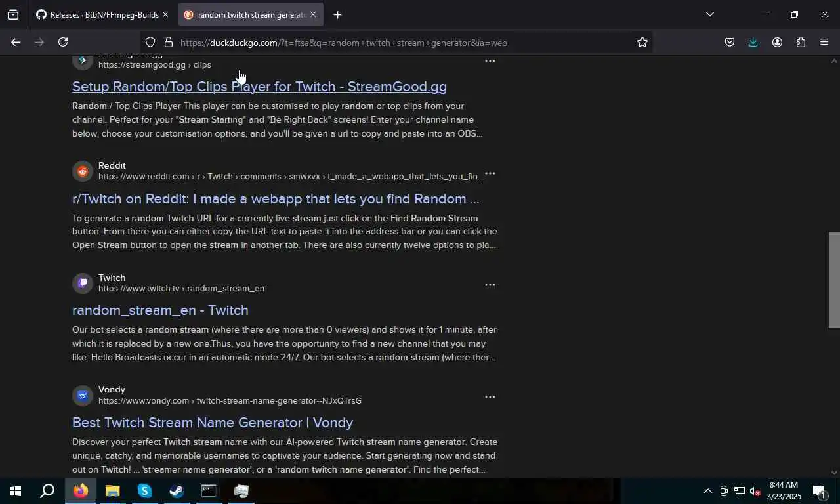This screenshot has width=840, height=504.
Task: Open the Windows Start menu
Action: coord(16,491)
